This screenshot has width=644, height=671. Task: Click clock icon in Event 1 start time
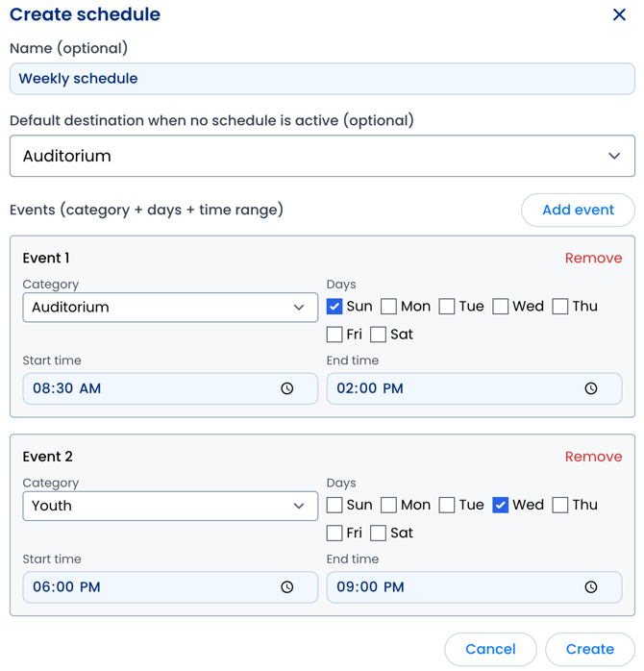click(x=287, y=388)
